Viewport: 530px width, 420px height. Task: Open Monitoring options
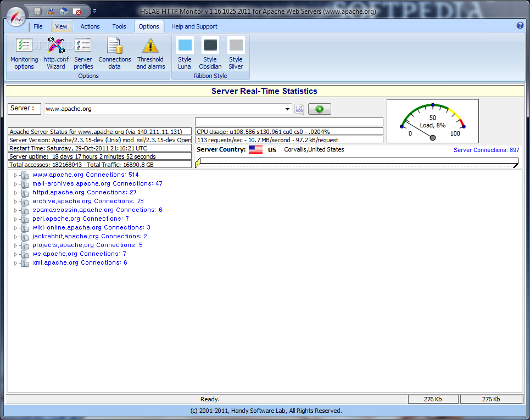(x=24, y=53)
